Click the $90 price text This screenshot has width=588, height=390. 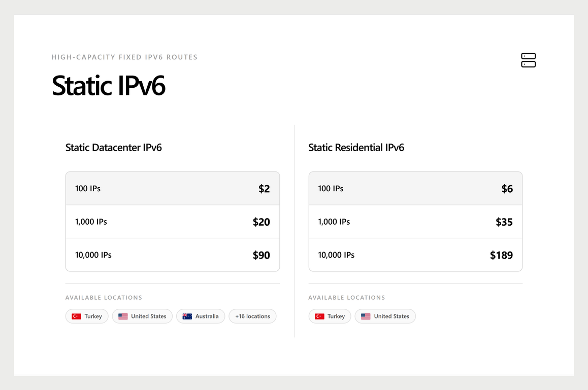262,255
